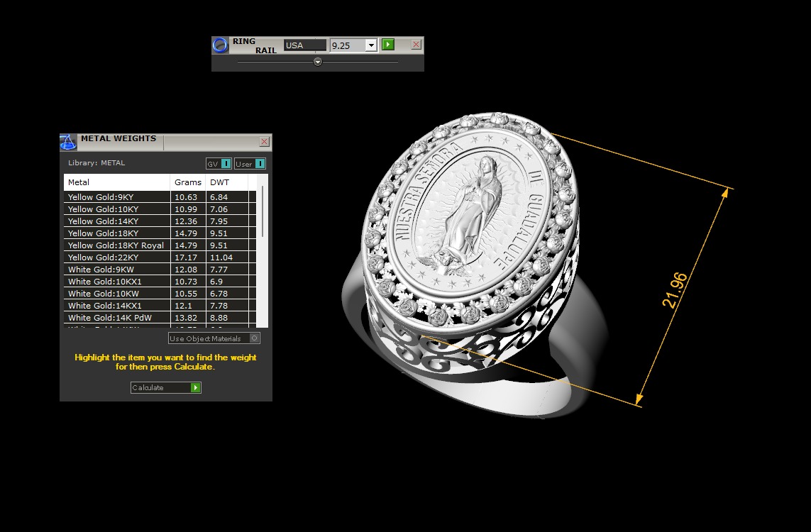Click the Grams column header
The height and width of the screenshot is (532, 811).
pyautogui.click(x=188, y=182)
